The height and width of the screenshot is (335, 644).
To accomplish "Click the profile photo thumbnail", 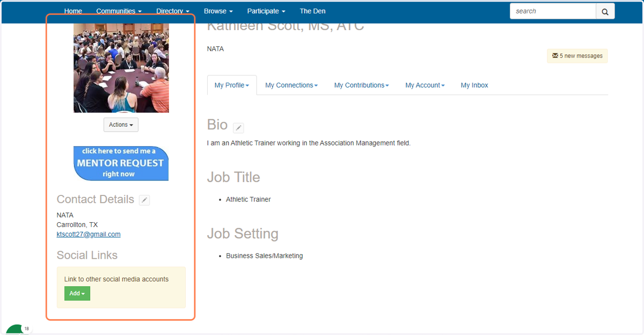I will tap(121, 68).
